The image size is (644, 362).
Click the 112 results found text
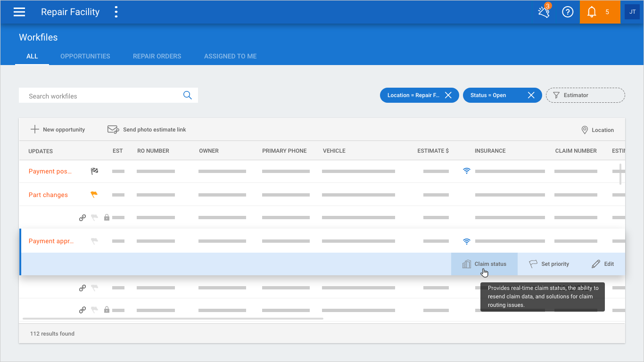pos(52,333)
